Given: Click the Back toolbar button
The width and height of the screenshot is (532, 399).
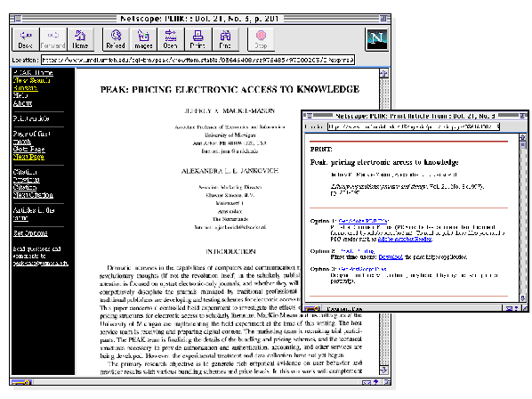Looking at the screenshot, I should [x=26, y=39].
